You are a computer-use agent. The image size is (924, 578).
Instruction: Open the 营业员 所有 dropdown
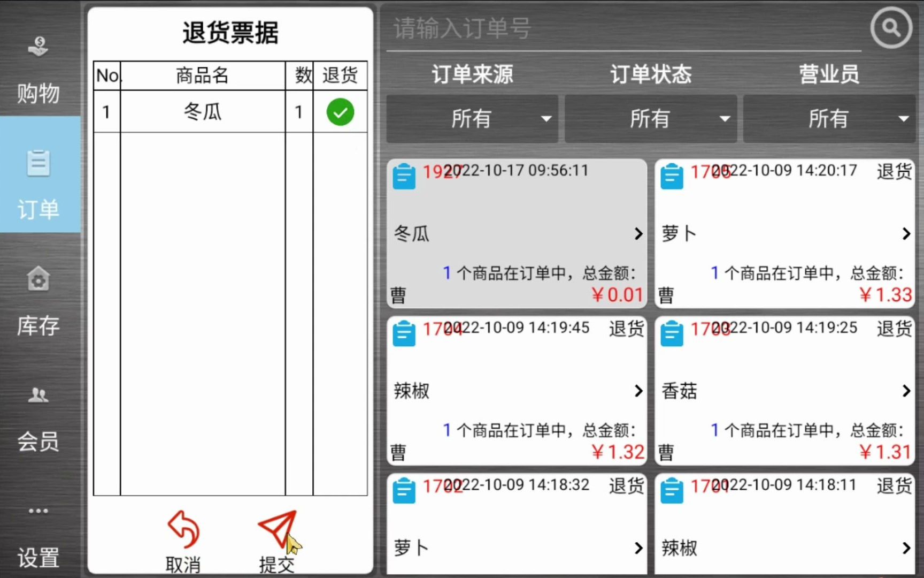point(829,118)
